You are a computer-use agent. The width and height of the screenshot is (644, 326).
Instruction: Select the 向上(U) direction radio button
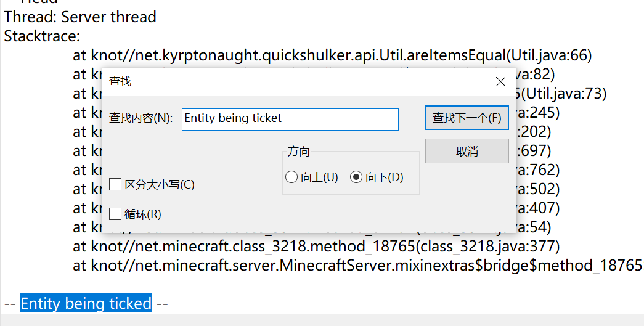[291, 177]
